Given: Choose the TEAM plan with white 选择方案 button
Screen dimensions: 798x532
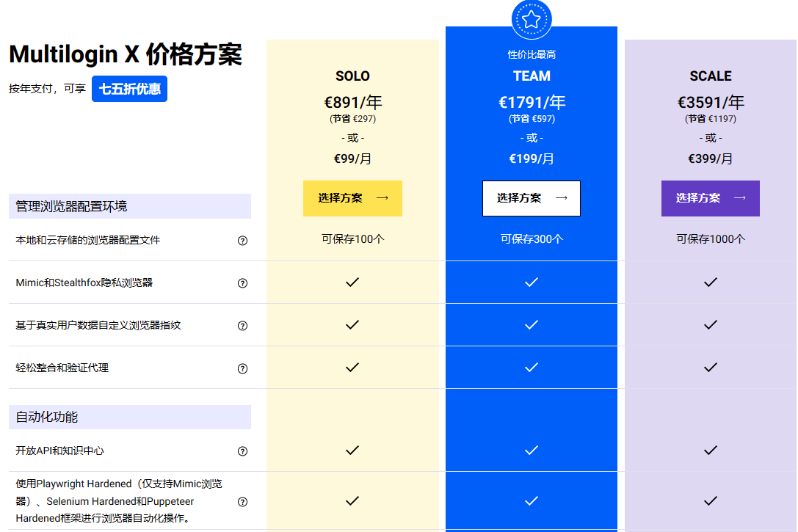Looking at the screenshot, I should 532,198.
